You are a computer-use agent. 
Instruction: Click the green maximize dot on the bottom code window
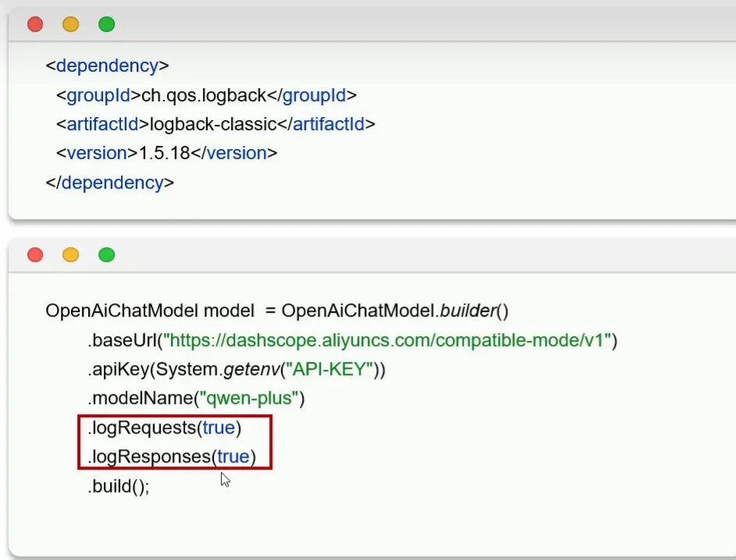(x=107, y=255)
